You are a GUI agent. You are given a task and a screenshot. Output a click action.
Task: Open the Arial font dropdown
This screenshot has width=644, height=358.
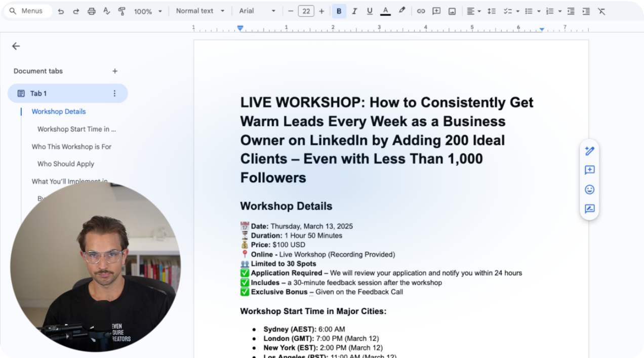257,11
